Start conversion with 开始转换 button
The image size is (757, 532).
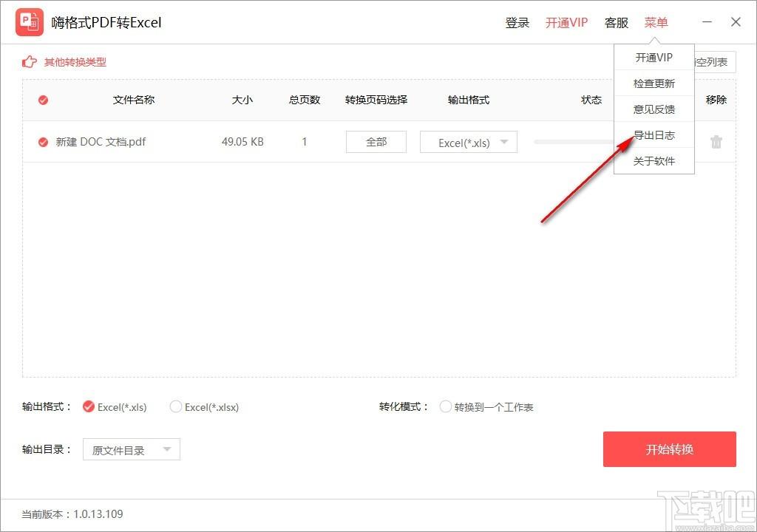[669, 449]
